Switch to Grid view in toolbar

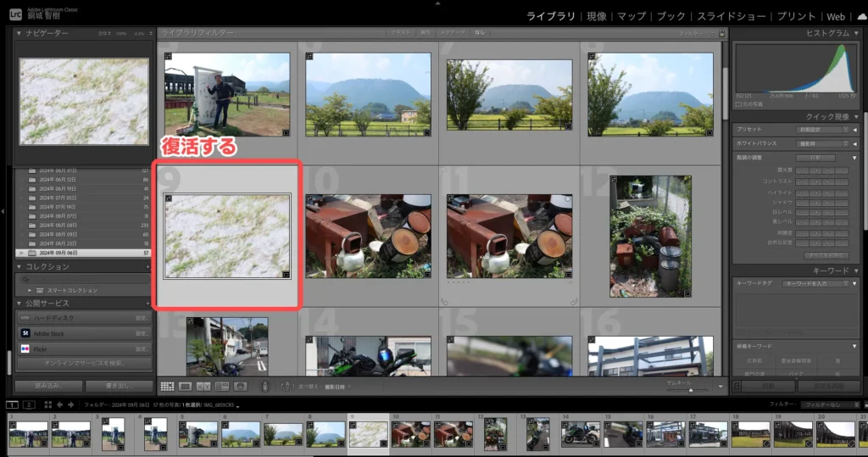point(168,386)
